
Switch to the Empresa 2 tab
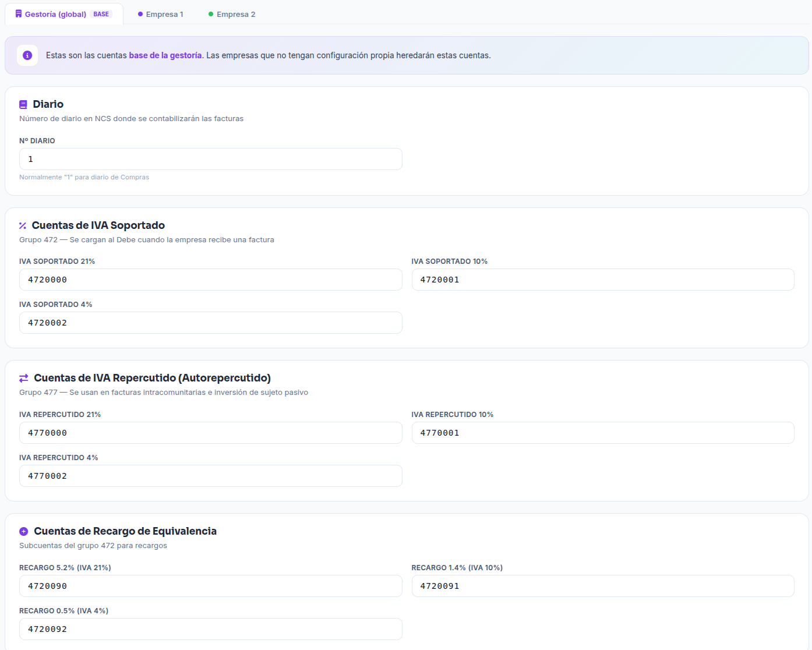pos(232,14)
